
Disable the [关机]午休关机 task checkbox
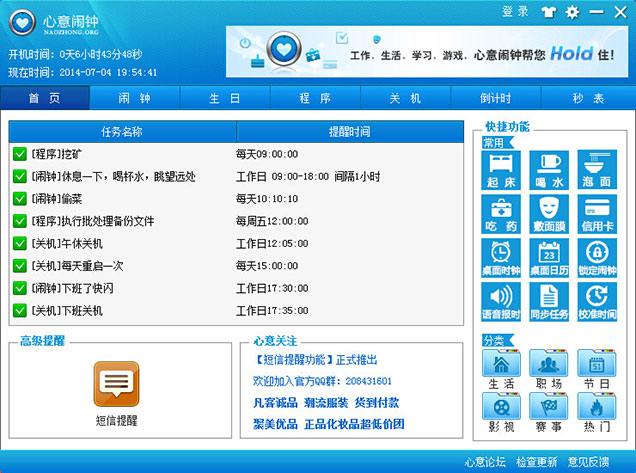[20, 244]
